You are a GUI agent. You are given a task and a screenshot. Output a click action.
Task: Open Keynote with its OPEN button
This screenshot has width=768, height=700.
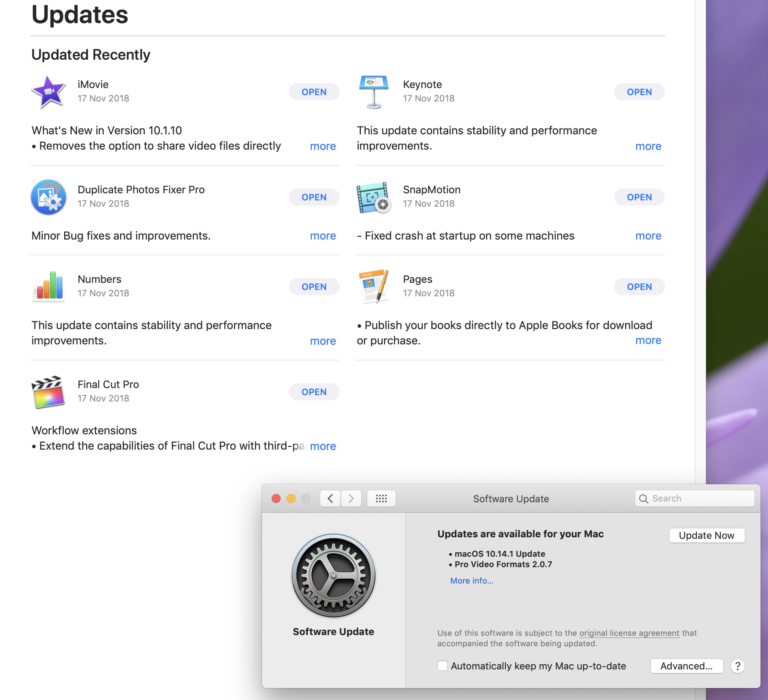click(x=639, y=92)
